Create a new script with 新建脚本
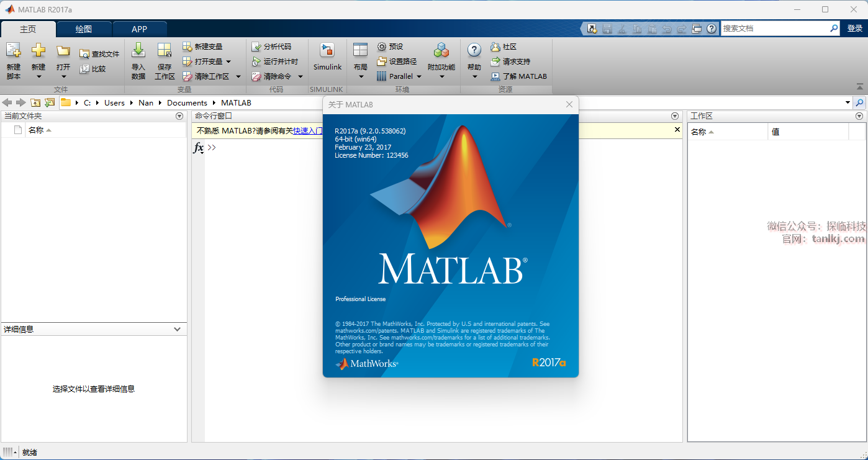This screenshot has height=460, width=868. (14, 61)
